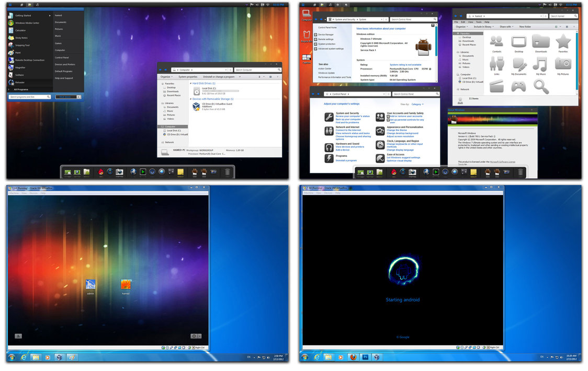Open the My Pictures camera folder icon

(x=563, y=66)
